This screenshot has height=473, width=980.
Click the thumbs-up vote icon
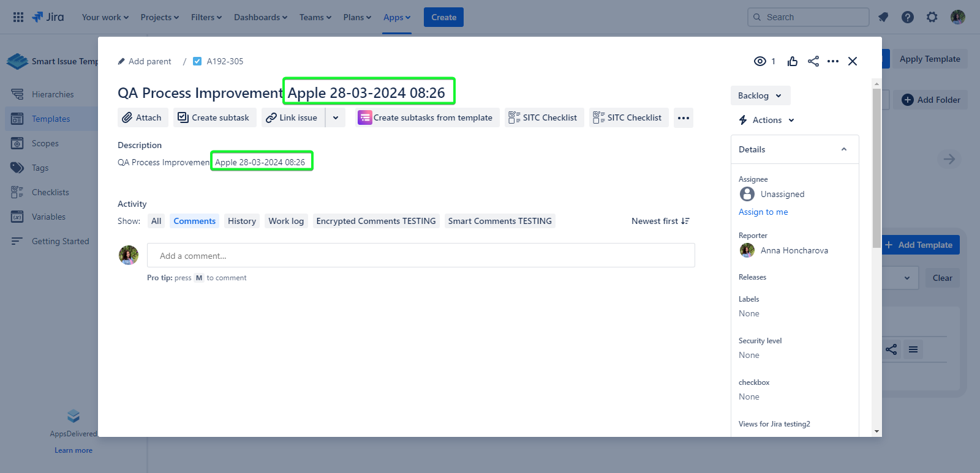(x=793, y=61)
